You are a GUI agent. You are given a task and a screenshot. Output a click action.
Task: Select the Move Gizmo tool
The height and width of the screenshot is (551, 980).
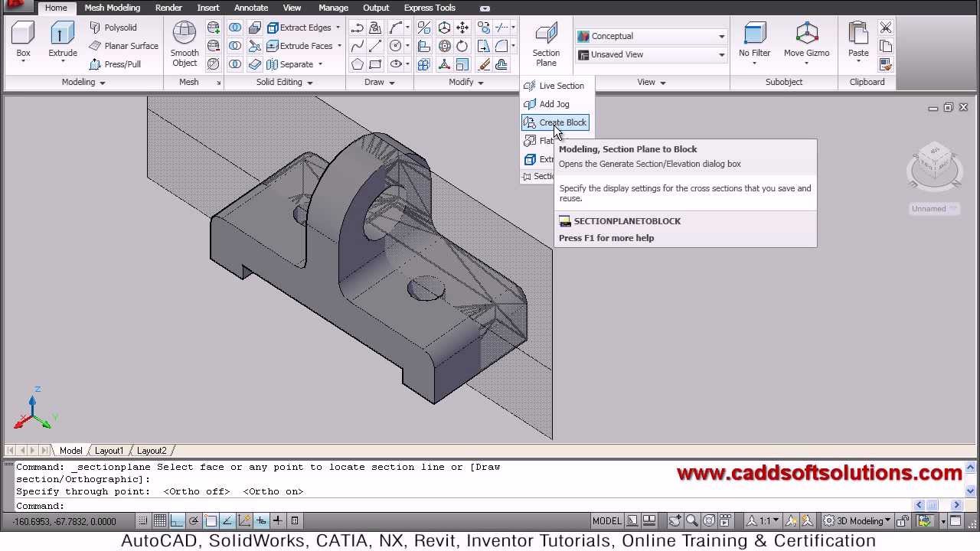[806, 41]
